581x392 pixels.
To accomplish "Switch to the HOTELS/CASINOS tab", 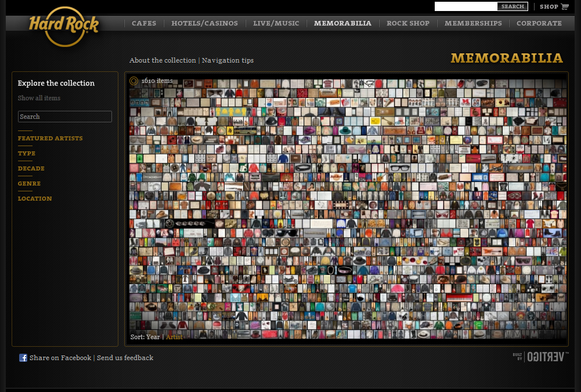I will point(204,23).
